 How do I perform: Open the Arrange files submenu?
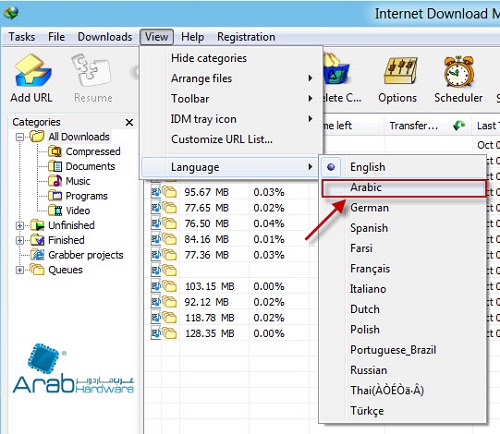pos(230,78)
